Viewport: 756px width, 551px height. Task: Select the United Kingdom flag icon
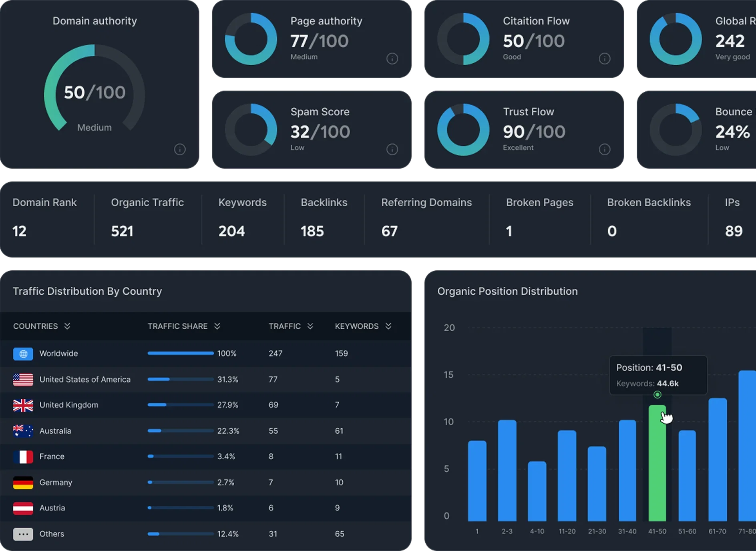[x=23, y=405]
